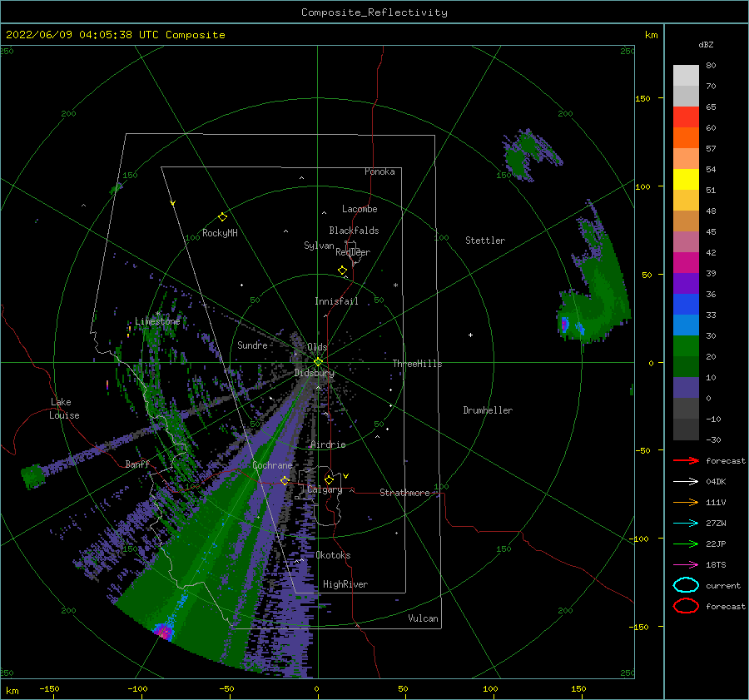Select the 36 dBZ purple color swatch
This screenshot has width=749, height=700.
686,283
